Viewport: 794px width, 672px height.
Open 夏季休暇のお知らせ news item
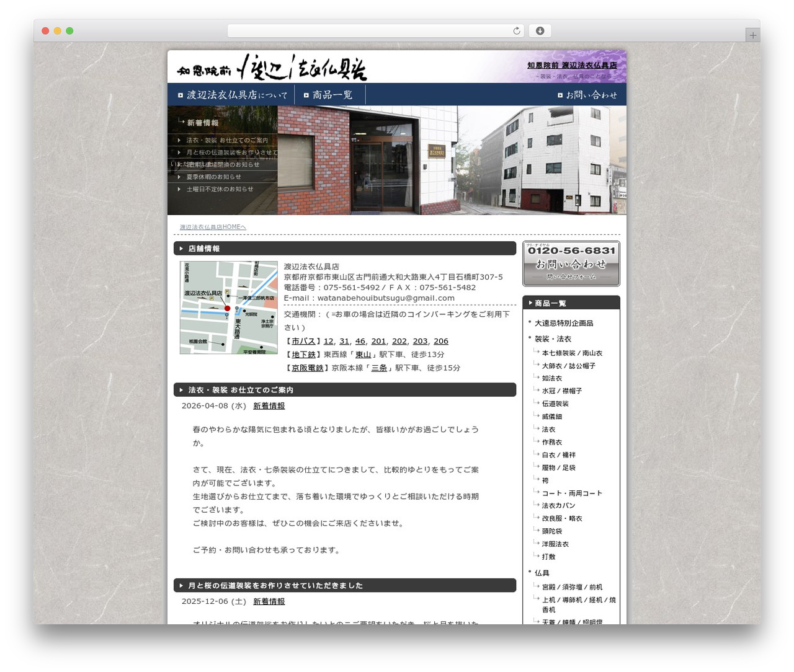(x=213, y=177)
